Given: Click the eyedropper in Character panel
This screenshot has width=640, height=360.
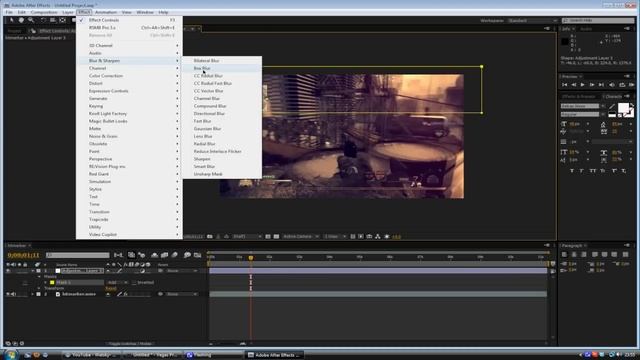Looking at the screenshot, I should coord(611,107).
